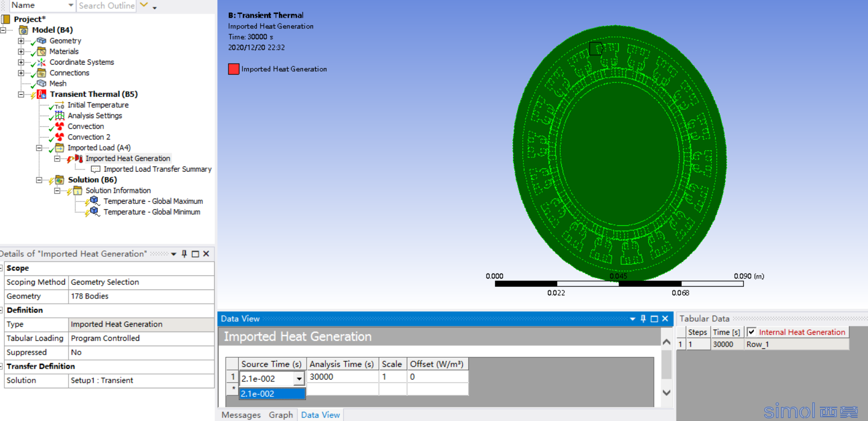Click the Solution (B6) icon
868x421 pixels.
pos(59,180)
